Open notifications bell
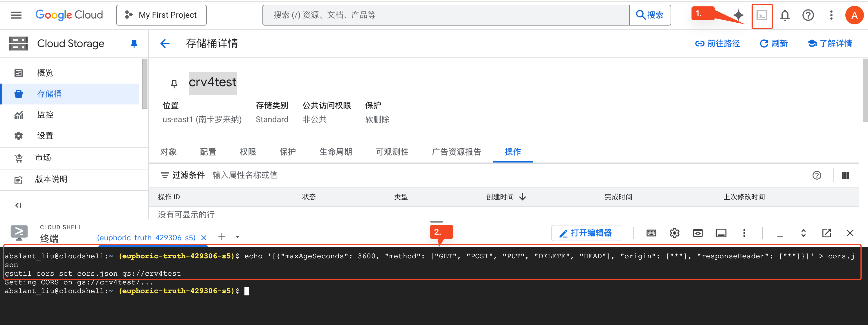 click(x=785, y=15)
